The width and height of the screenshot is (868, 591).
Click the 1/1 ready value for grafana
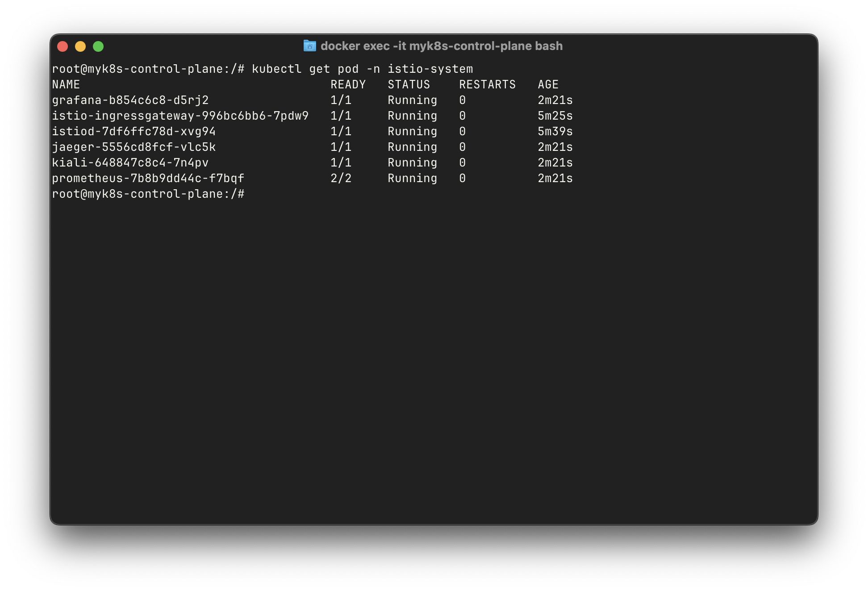[341, 100]
